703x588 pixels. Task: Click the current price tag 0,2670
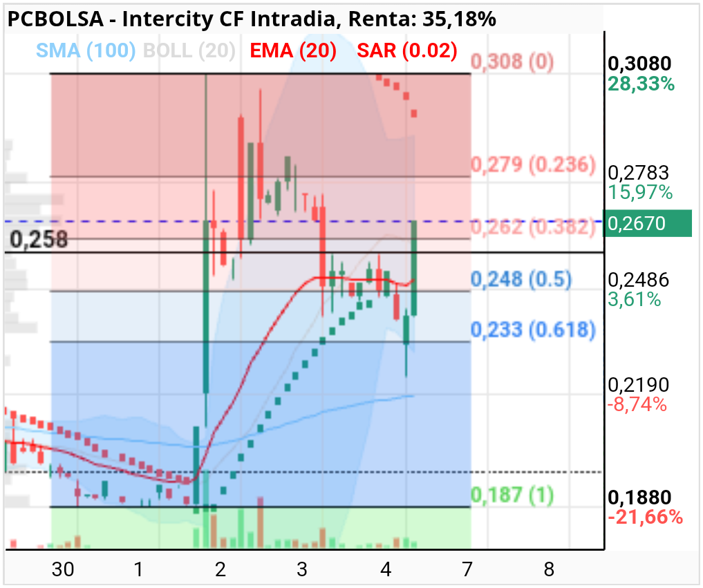click(x=648, y=223)
